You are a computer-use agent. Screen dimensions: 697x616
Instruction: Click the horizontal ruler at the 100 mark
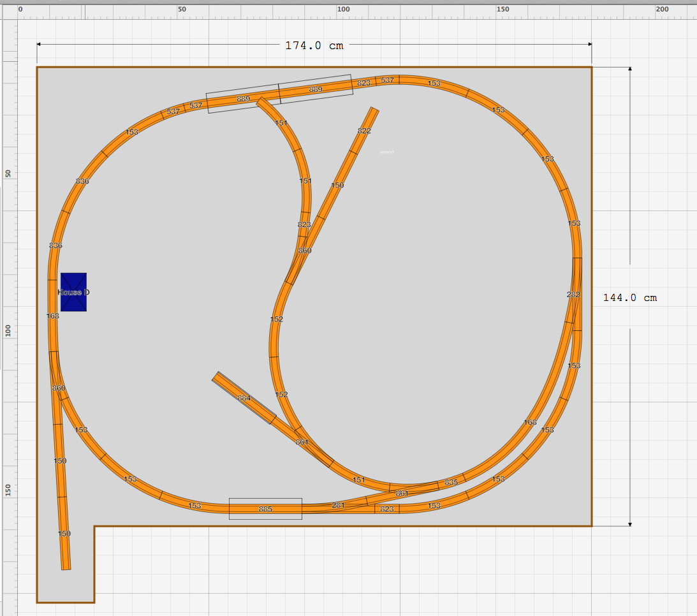point(344,9)
